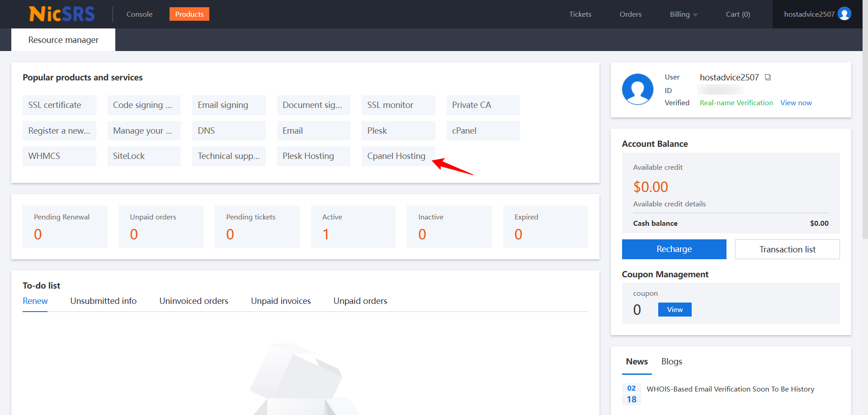View Expired resources card
The height and width of the screenshot is (415, 868).
[545, 227]
